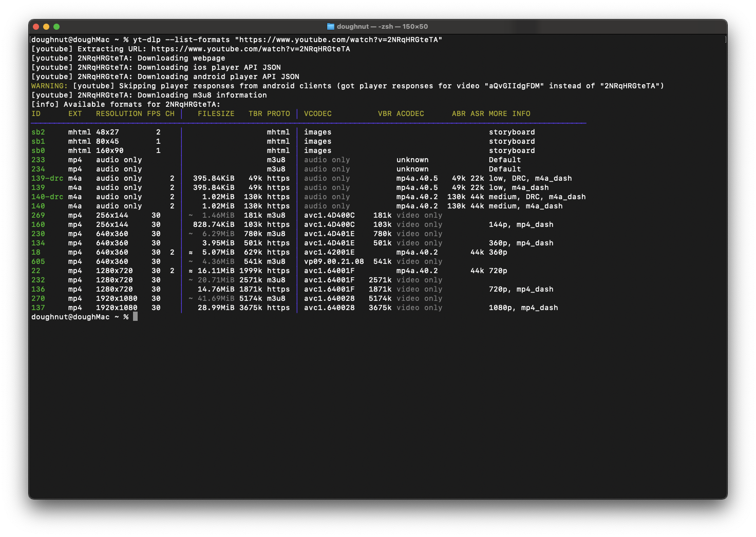756x537 pixels.
Task: Click format ID '140-drc'
Action: pyautogui.click(x=47, y=197)
